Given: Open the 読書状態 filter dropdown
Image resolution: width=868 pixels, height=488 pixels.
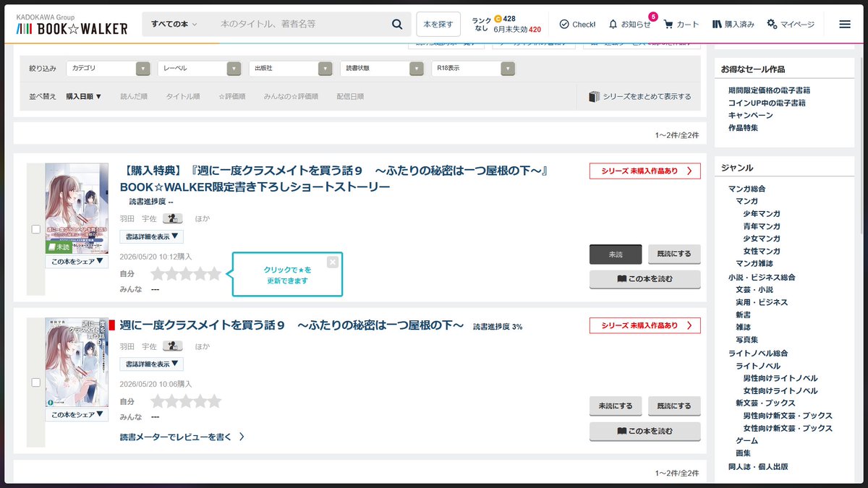Looking at the screenshot, I should point(382,68).
